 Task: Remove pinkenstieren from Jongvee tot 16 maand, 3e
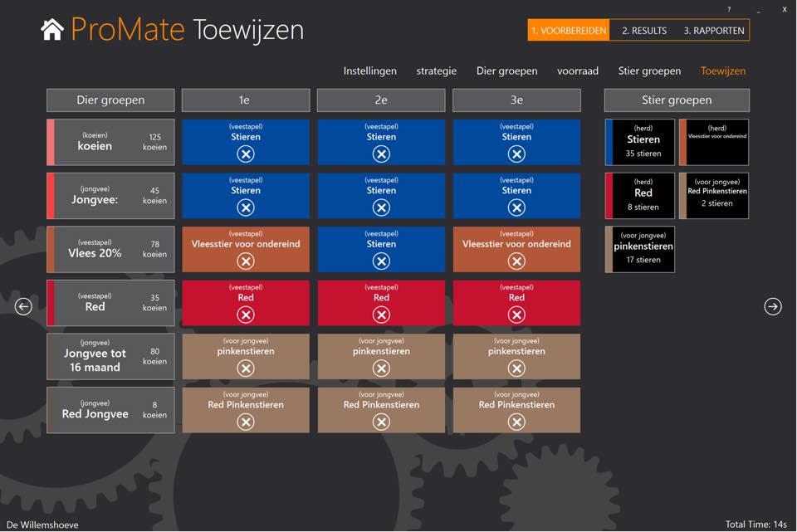(x=516, y=368)
